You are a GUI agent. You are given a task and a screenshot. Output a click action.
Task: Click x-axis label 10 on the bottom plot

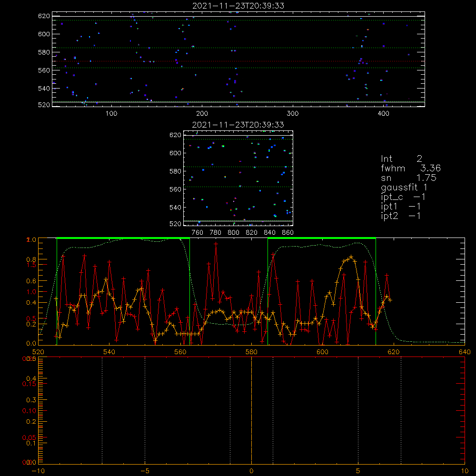465,471
